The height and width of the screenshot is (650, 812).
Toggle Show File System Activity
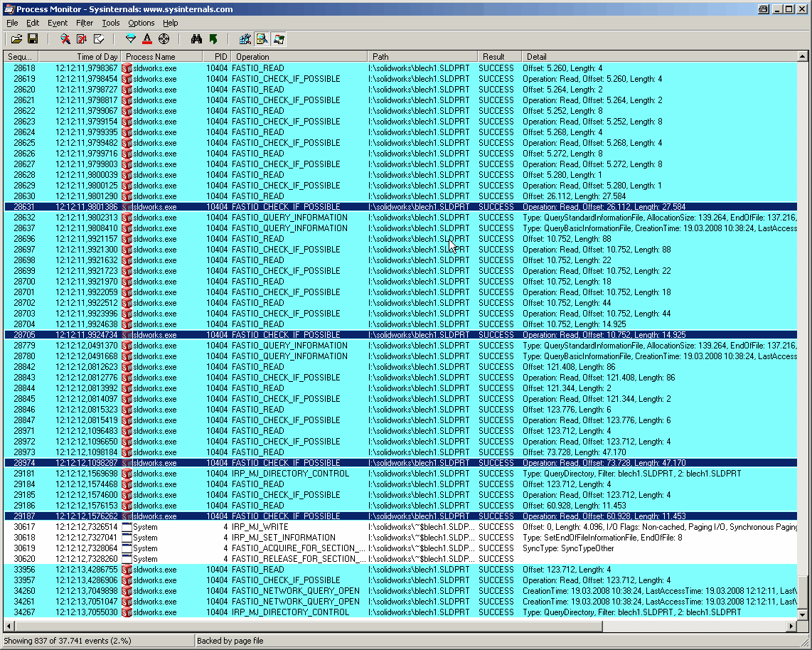tap(262, 39)
